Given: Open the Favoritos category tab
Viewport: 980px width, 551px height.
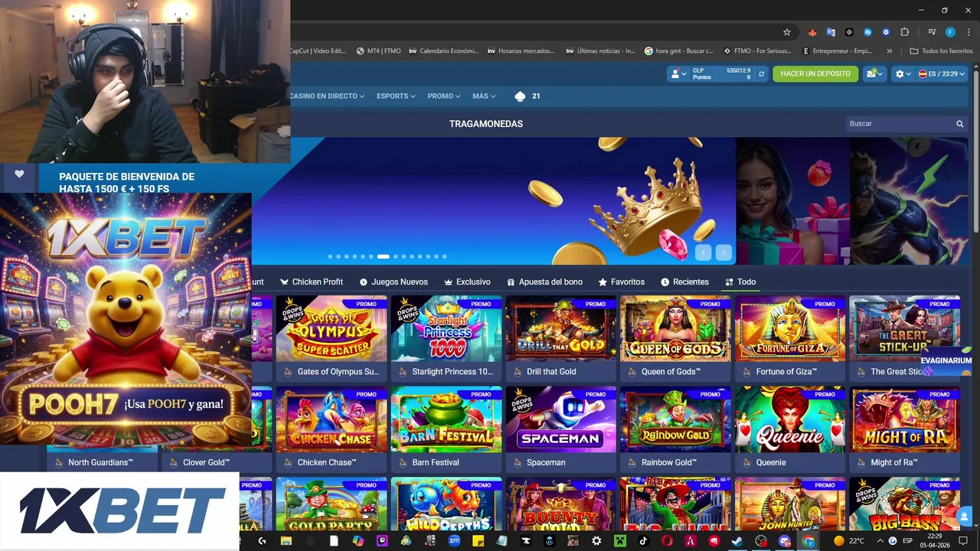Looking at the screenshot, I should coord(621,282).
